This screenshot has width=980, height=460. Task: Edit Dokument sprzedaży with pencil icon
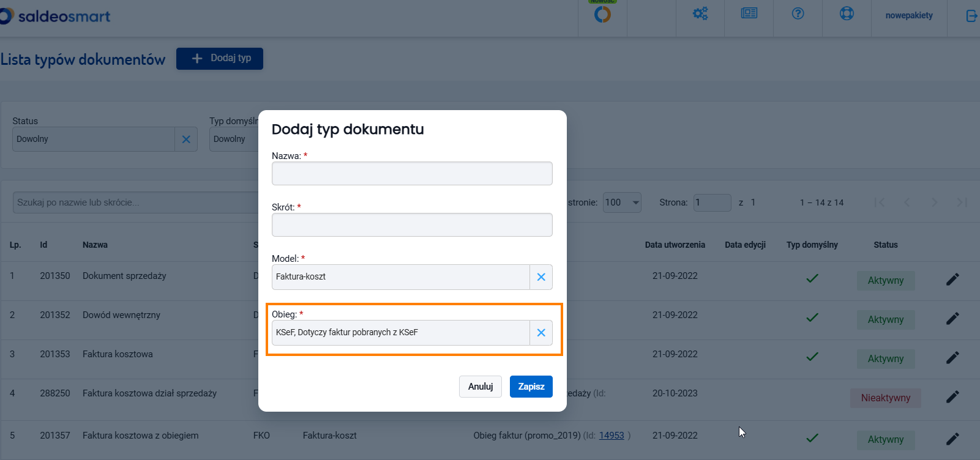click(x=952, y=280)
